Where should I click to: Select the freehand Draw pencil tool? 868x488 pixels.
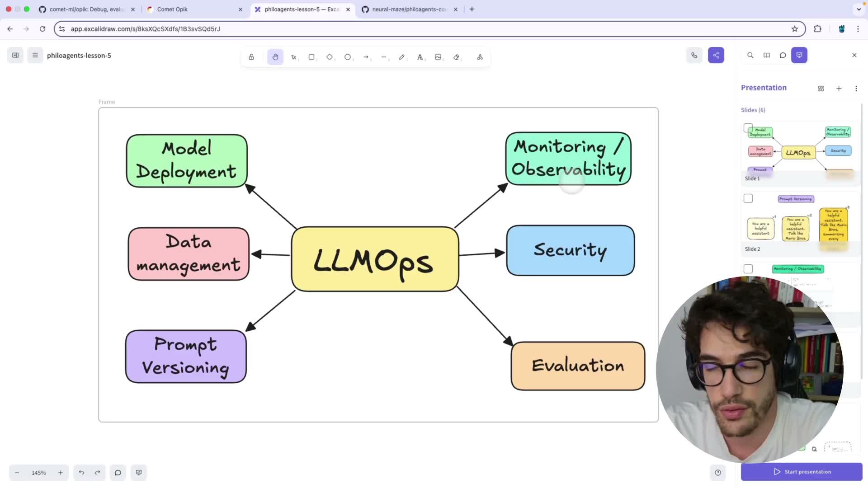401,57
